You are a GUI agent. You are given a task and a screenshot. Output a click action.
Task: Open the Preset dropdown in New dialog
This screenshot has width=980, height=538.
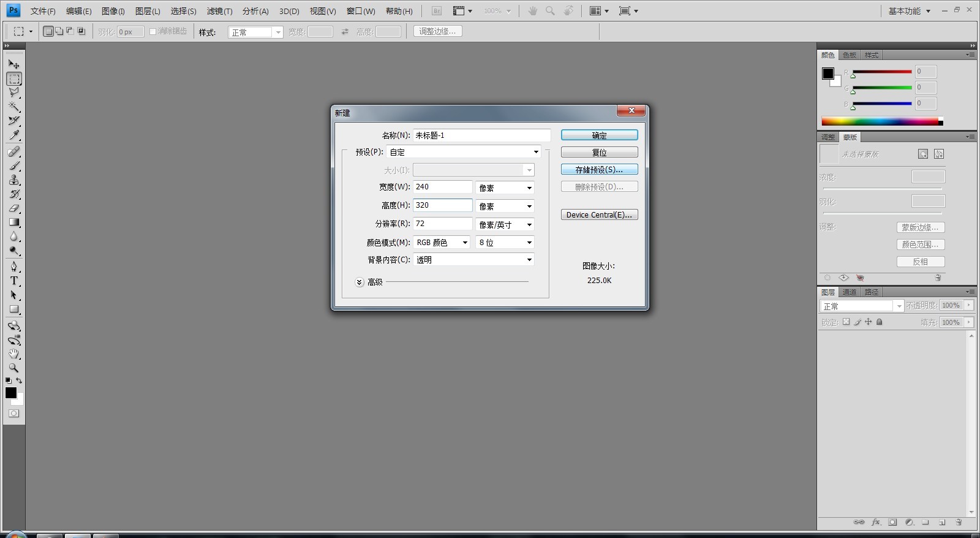click(x=464, y=152)
